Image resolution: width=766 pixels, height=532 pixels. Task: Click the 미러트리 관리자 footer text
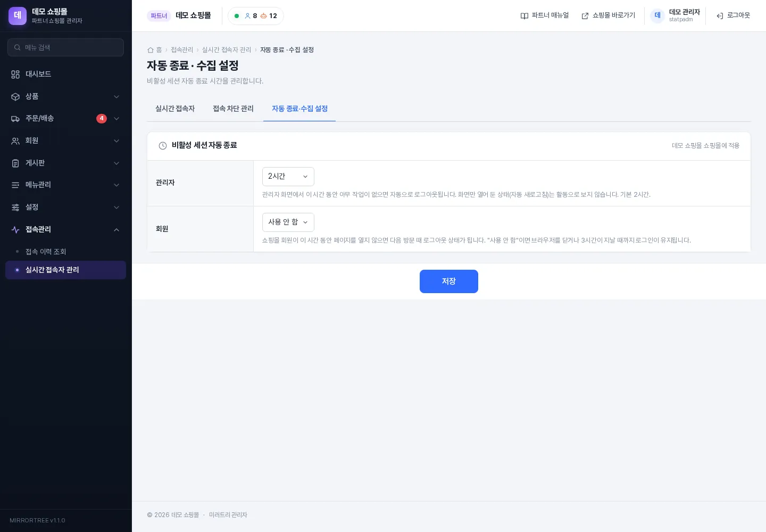click(x=228, y=515)
